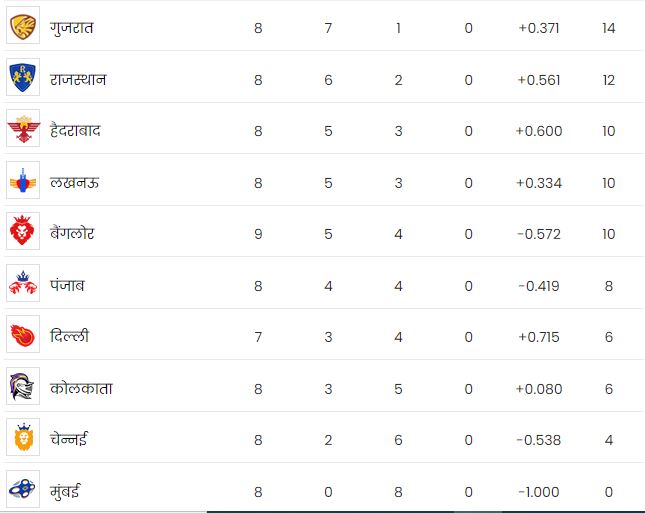Click Gujarat's 14 points value
645x513 pixels.
point(608,28)
